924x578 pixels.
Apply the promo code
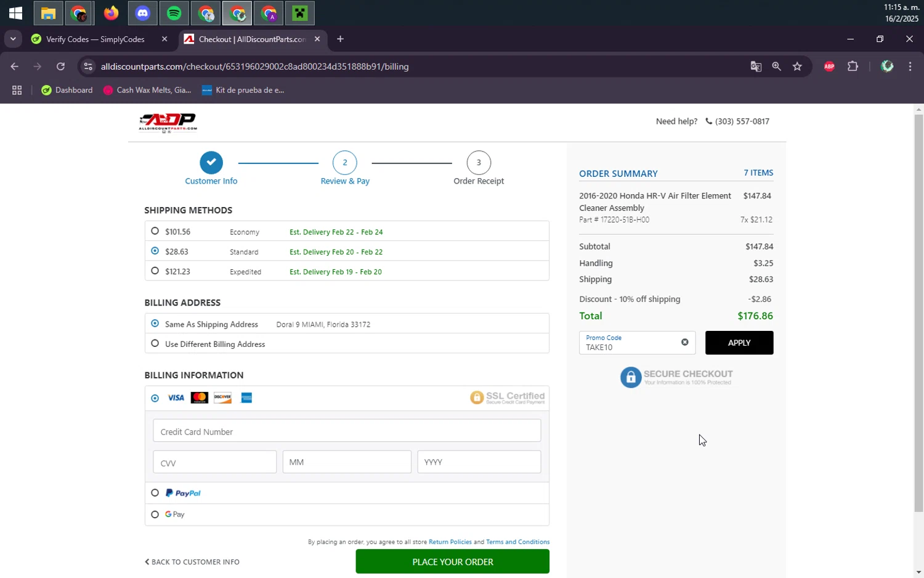(x=739, y=343)
